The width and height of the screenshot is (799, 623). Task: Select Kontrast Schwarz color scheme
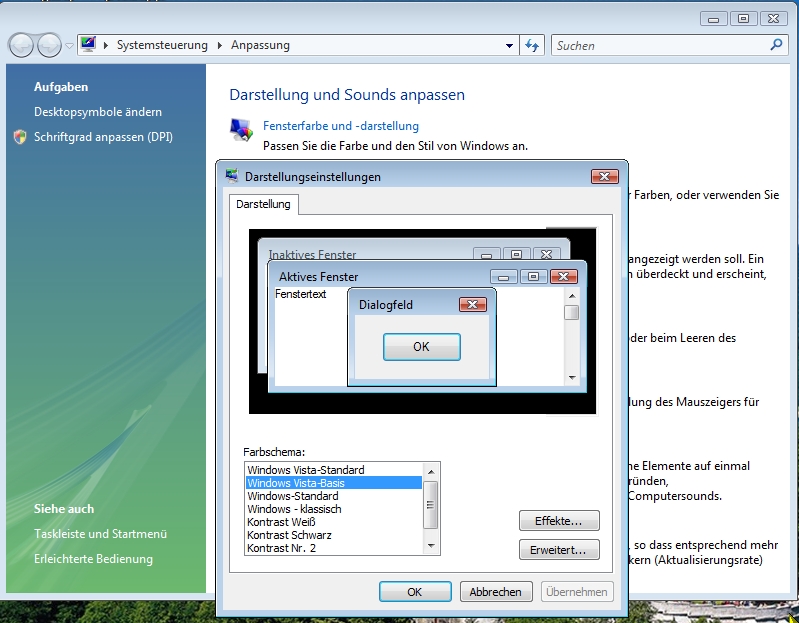(x=334, y=535)
